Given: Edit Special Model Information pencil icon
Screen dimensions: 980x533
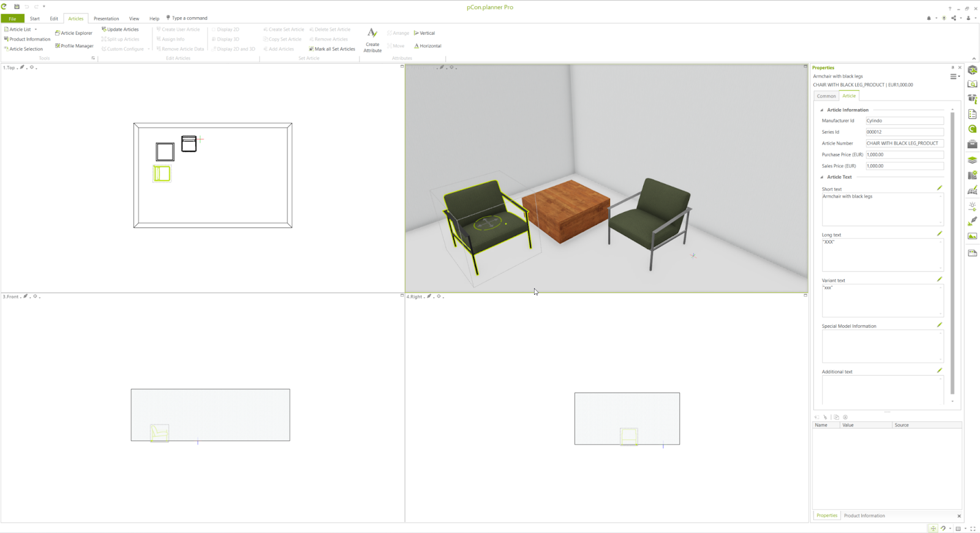Looking at the screenshot, I should point(940,325).
